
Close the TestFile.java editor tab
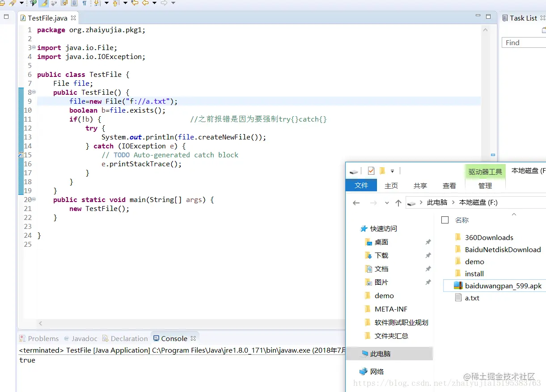[x=73, y=18]
